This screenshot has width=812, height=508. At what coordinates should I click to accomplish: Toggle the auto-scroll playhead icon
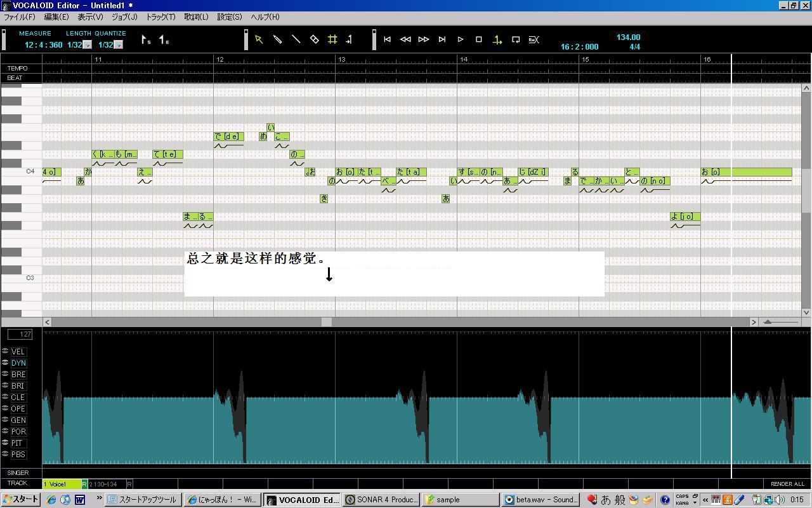click(x=497, y=39)
